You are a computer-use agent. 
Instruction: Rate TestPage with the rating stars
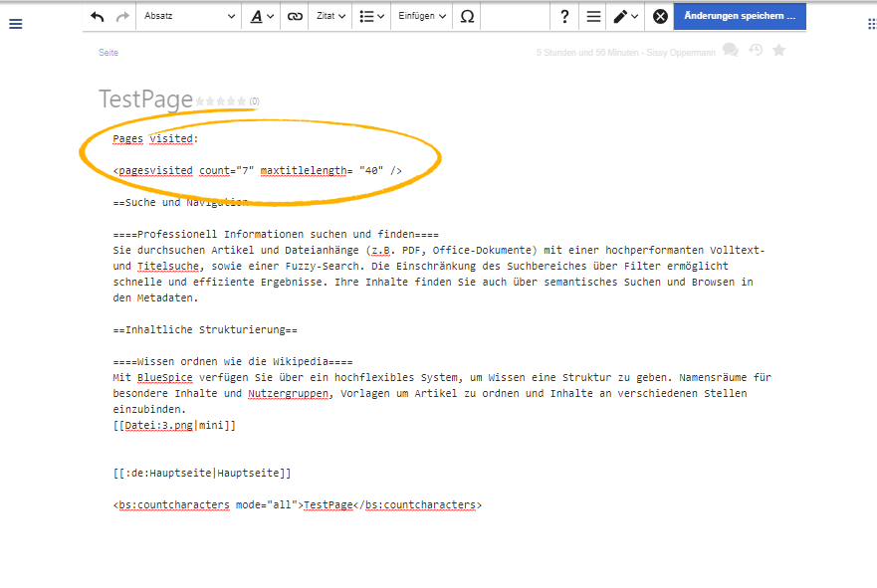click(221, 101)
